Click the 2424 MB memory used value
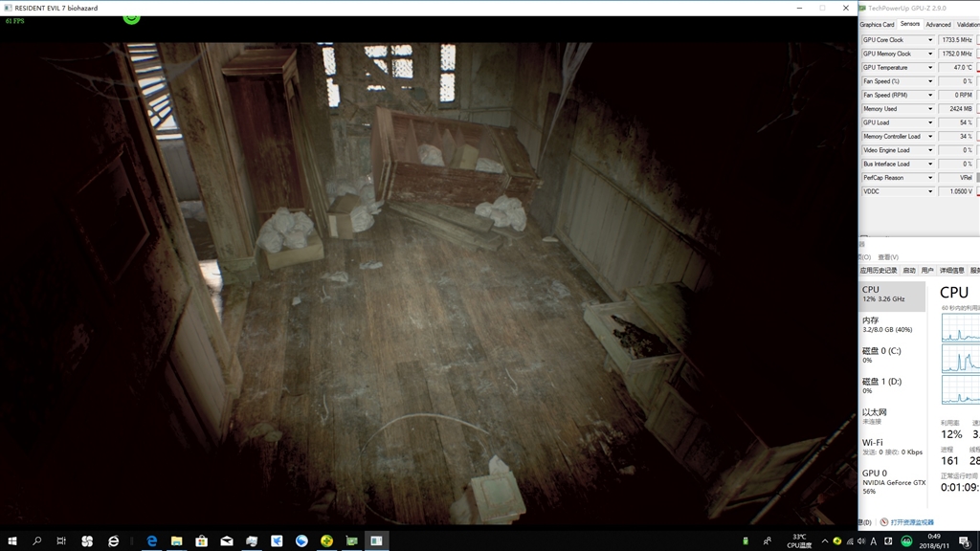The image size is (980, 551). [x=956, y=109]
